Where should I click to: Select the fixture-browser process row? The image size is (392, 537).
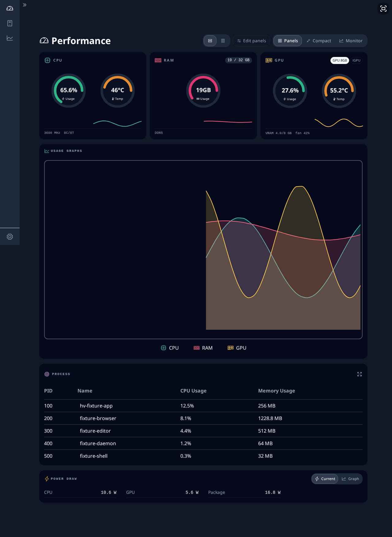(203, 418)
